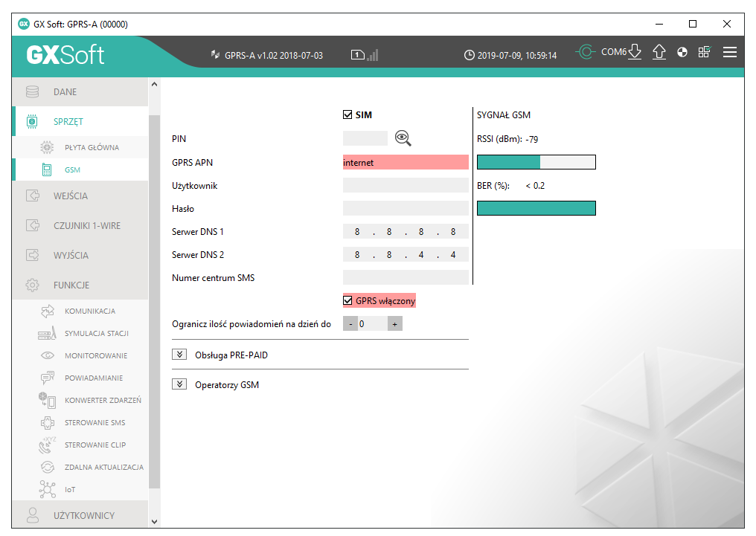This screenshot has height=536, width=756.
Task: Uncheck the SIM checkbox
Action: click(x=347, y=115)
